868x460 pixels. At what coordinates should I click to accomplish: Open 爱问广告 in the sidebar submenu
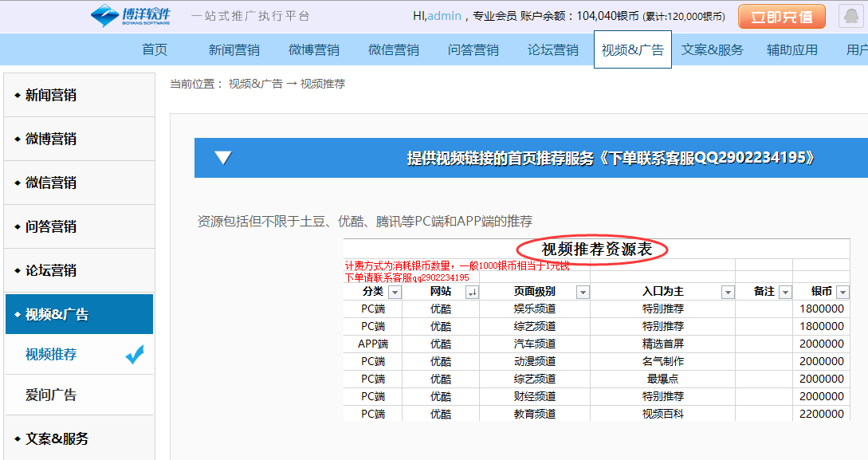(x=51, y=395)
